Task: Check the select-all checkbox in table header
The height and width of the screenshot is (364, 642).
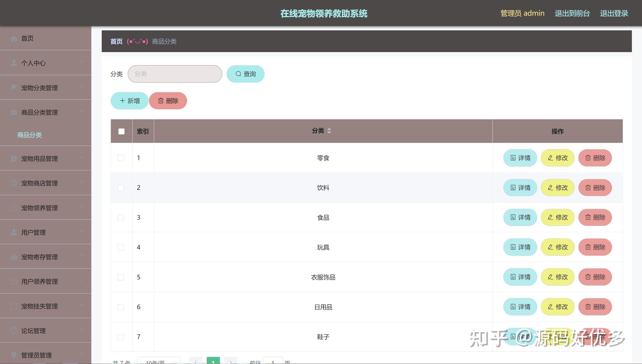Action: coord(121,131)
